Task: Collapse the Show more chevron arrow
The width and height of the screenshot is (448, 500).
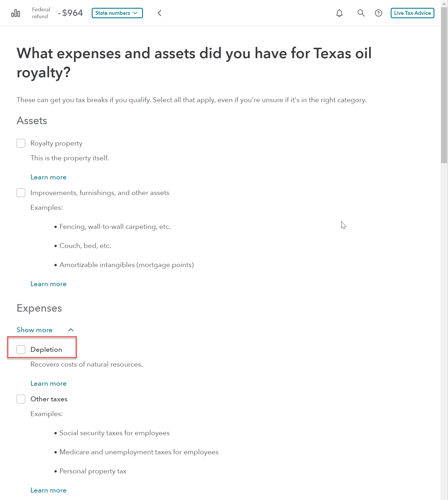Action: [71, 330]
